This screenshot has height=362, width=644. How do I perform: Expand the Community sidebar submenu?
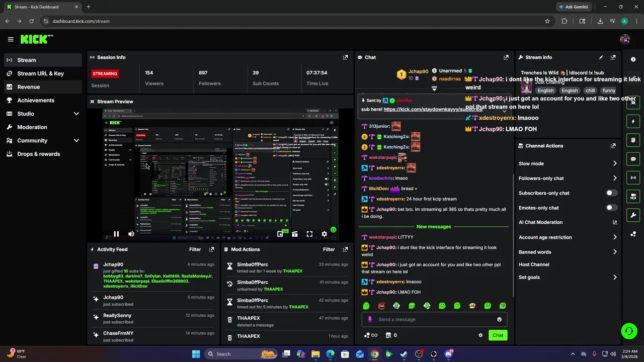[x=76, y=141]
